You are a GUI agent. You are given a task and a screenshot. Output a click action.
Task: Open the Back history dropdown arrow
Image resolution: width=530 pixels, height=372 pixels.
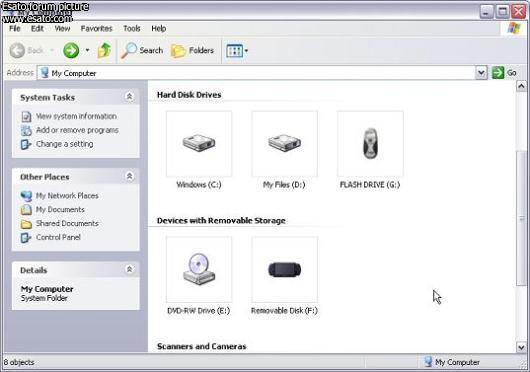[x=52, y=51]
